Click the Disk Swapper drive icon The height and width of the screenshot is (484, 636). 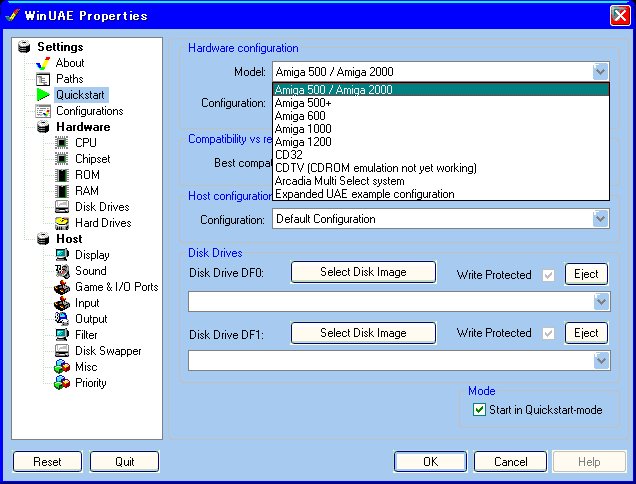pyautogui.click(x=62, y=351)
